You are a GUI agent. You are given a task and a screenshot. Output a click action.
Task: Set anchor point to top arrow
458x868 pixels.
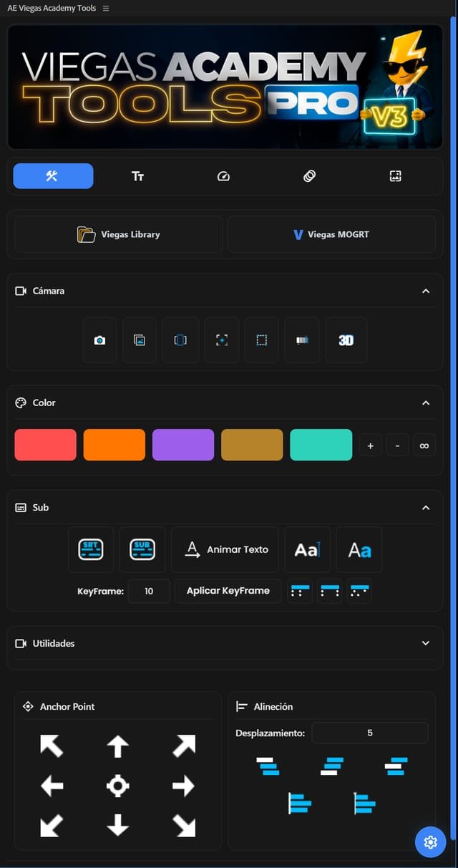coord(117,746)
